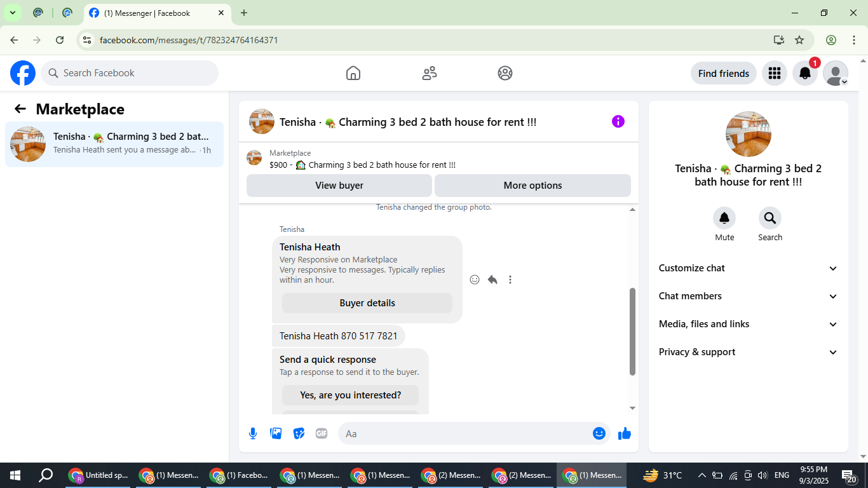Click the phone number message 870 517 7821
Screen dimensions: 868x488
(x=338, y=335)
